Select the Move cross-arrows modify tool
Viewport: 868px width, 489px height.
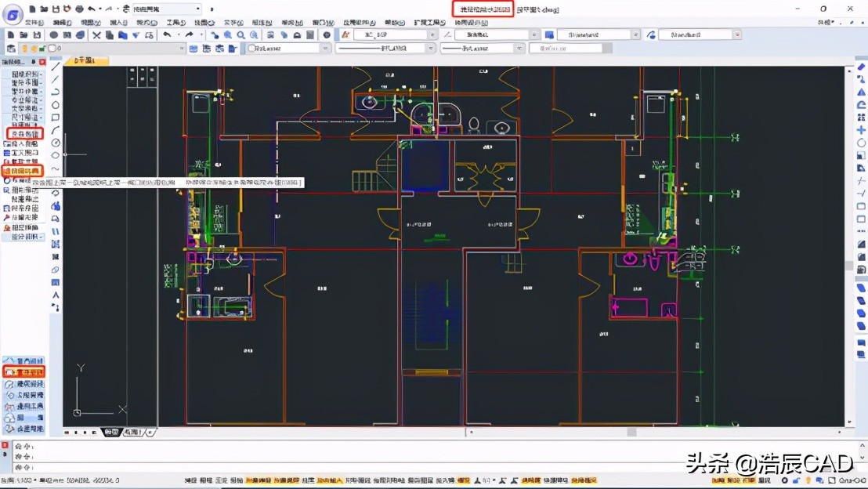[862, 130]
